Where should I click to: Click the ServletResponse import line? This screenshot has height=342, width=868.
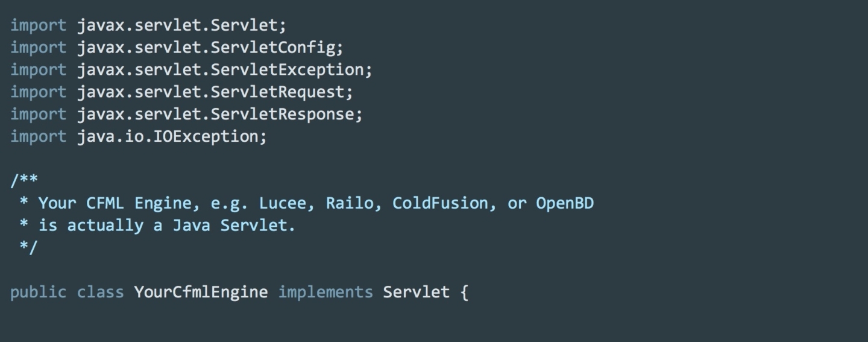point(186,114)
